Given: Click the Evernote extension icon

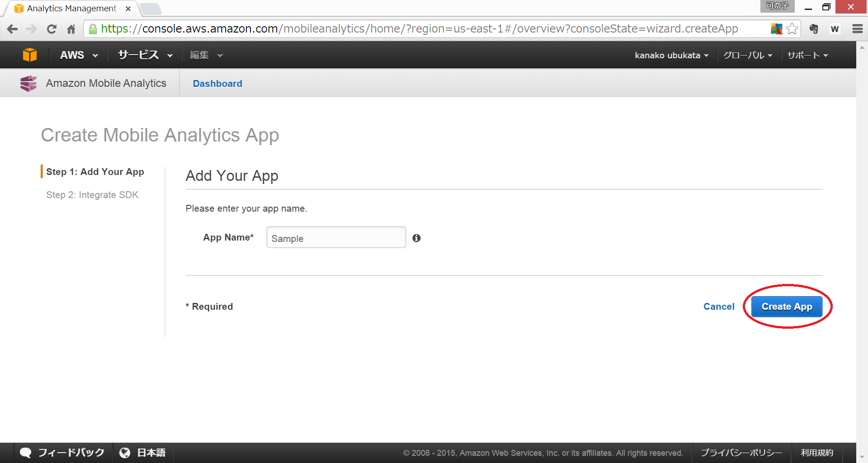Looking at the screenshot, I should click(814, 29).
